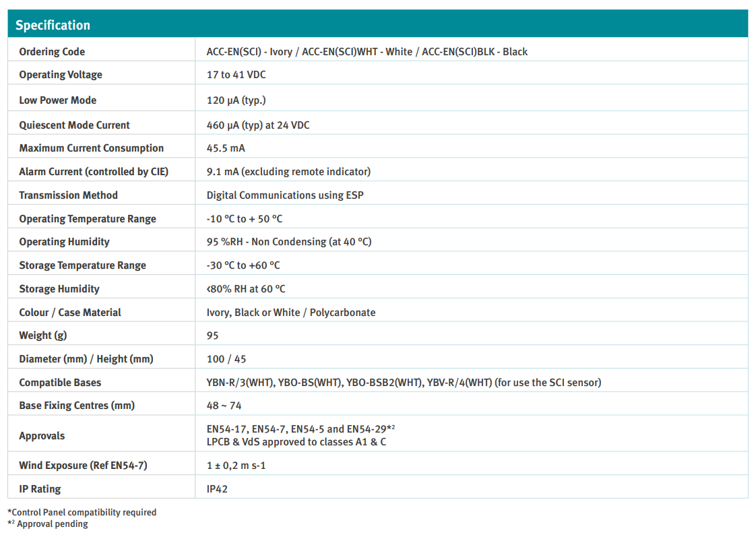Click the Storage Humidity label

pos(59,289)
